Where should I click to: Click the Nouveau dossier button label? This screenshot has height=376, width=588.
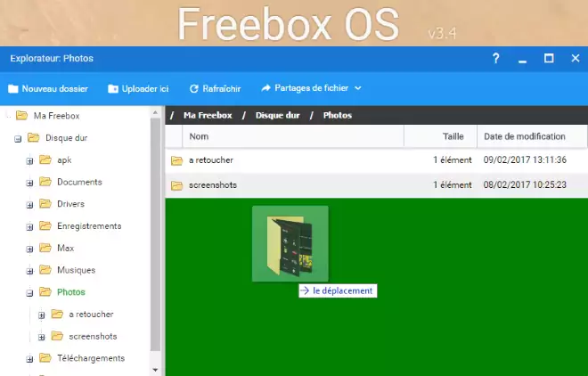[54, 89]
